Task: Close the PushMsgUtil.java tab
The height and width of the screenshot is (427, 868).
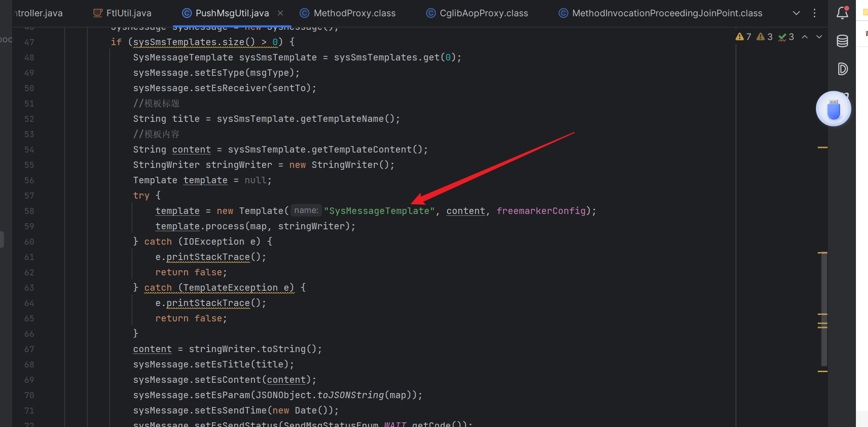Action: point(280,13)
